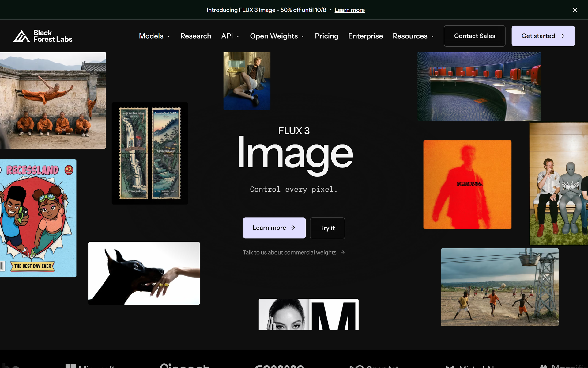The image size is (588, 368).
Task: Follow the banner's Learn more link
Action: coord(349,10)
